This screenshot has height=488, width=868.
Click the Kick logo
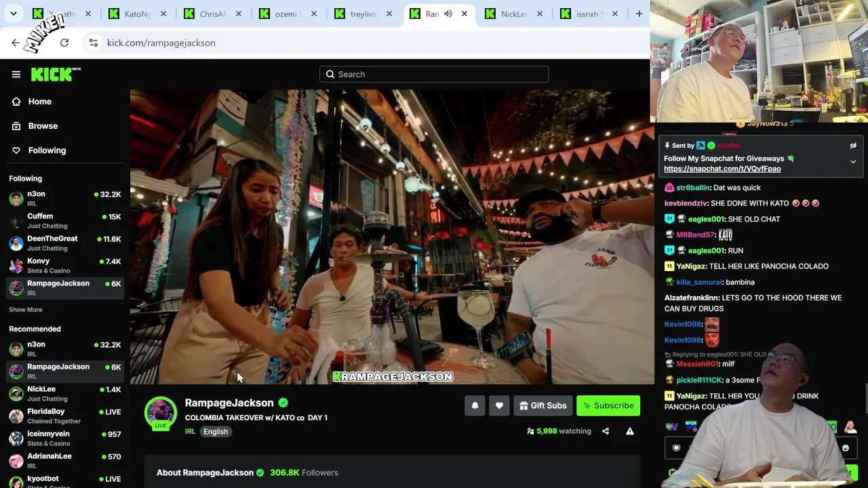[x=56, y=74]
